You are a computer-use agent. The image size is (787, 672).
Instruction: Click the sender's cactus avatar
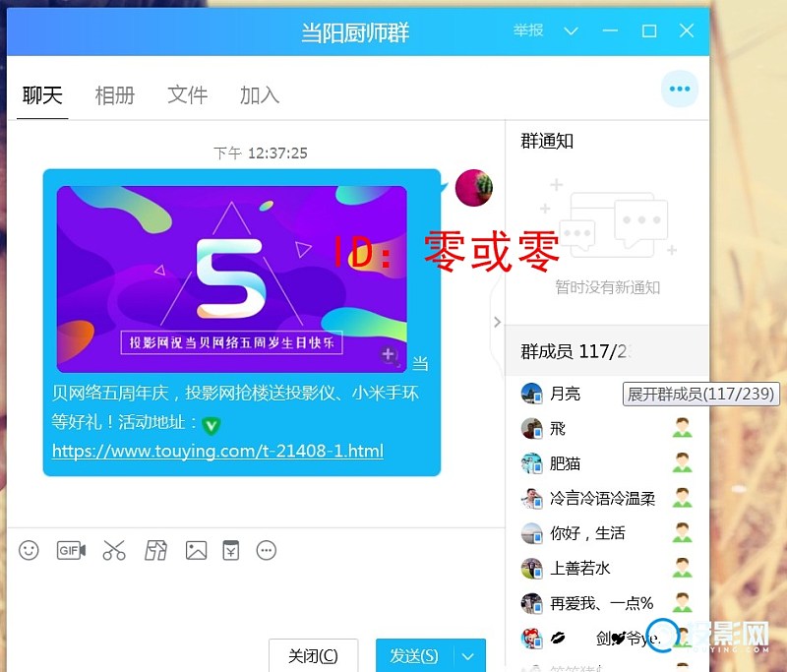click(474, 188)
